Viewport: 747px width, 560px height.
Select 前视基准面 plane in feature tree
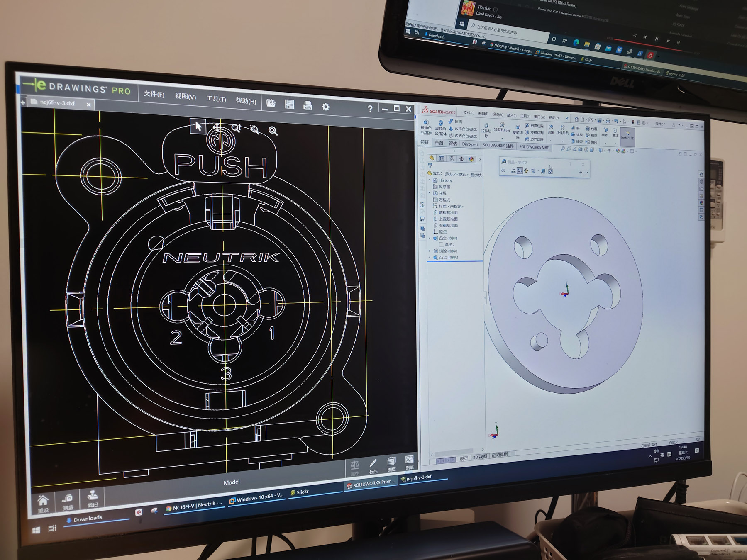pyautogui.click(x=445, y=212)
